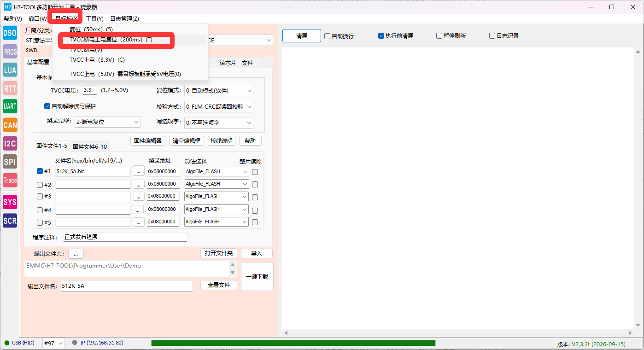Open the DSO oscilloscope sidebar icon
The width and height of the screenshot is (644, 350).
pyautogui.click(x=10, y=33)
